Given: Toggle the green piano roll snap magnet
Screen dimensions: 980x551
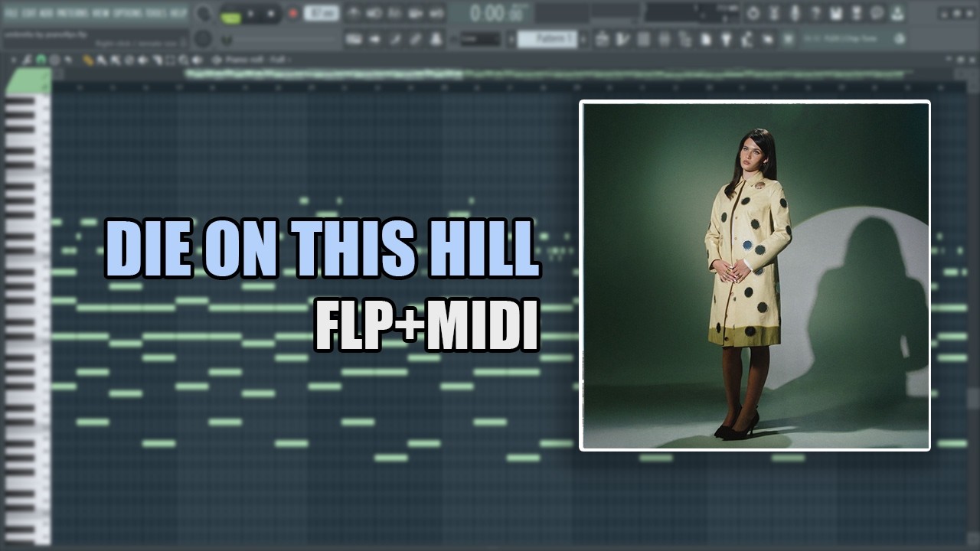Looking at the screenshot, I should (x=41, y=60).
